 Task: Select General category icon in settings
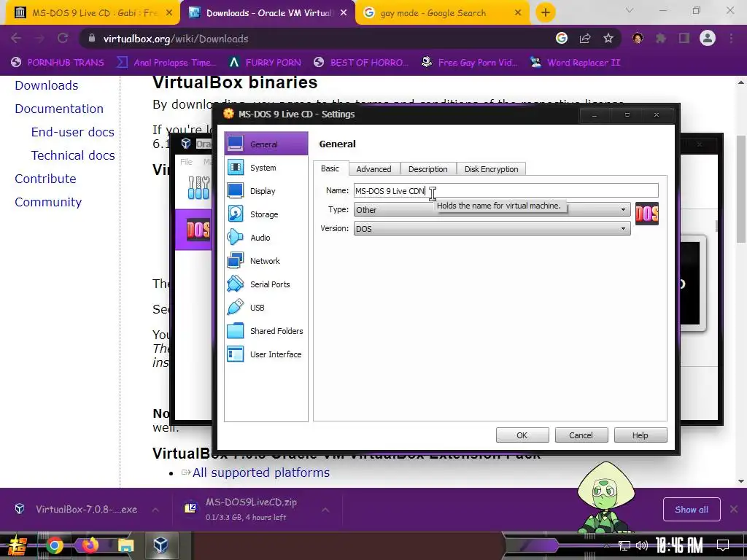click(x=236, y=144)
